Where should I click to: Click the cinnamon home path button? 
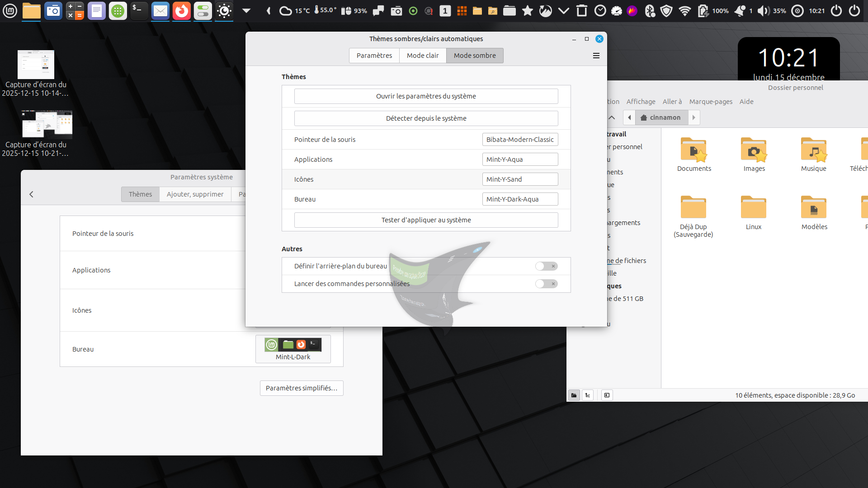(x=661, y=117)
